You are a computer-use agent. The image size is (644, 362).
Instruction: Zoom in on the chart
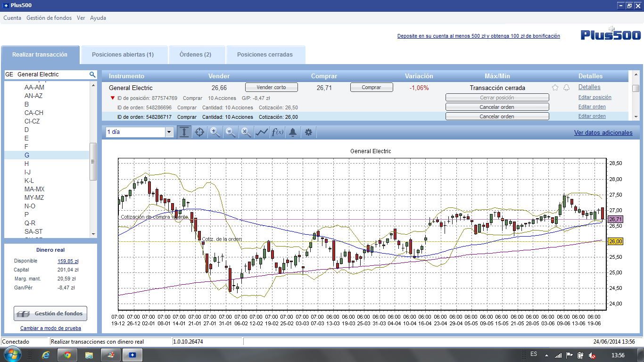tap(215, 132)
